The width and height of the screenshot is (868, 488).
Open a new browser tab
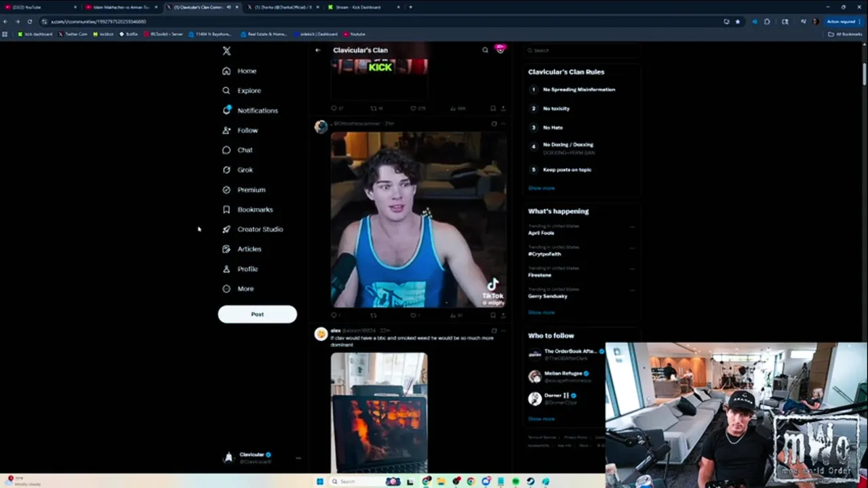coord(410,7)
